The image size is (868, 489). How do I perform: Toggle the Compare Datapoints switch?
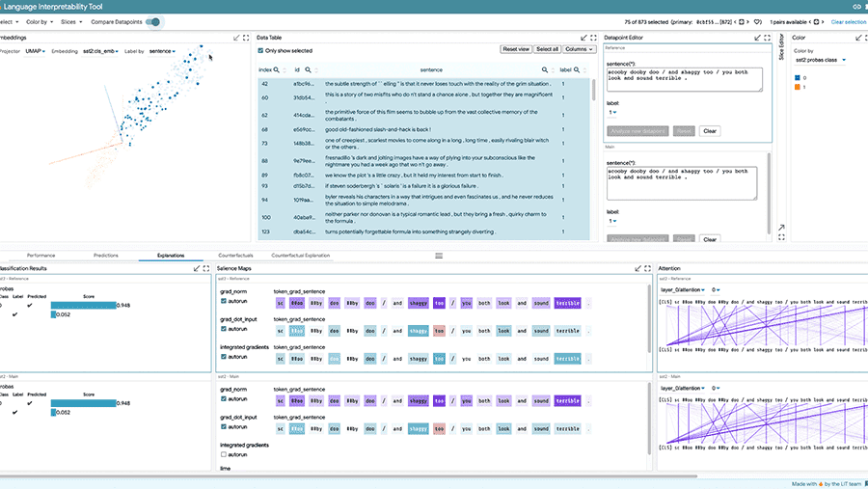[152, 21]
